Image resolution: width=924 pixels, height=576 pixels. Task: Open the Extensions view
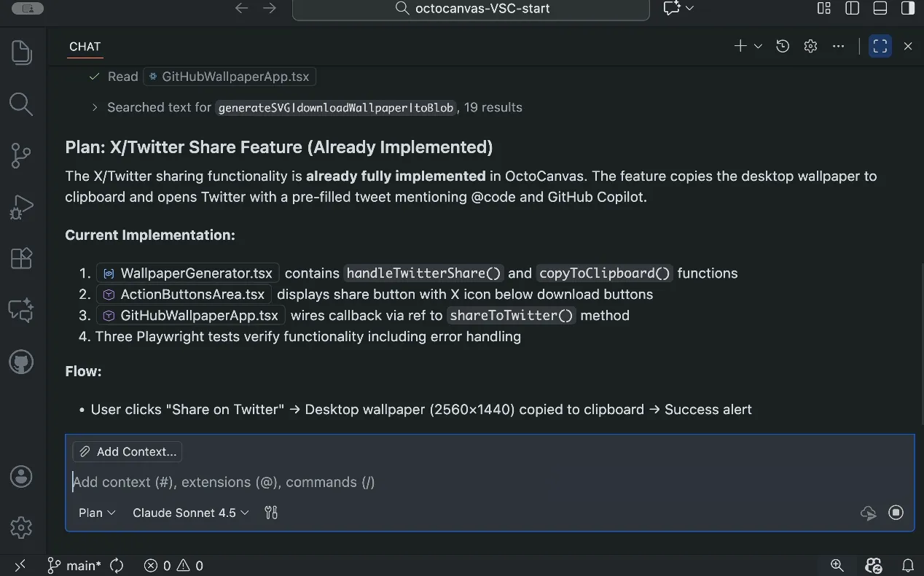pyautogui.click(x=21, y=259)
